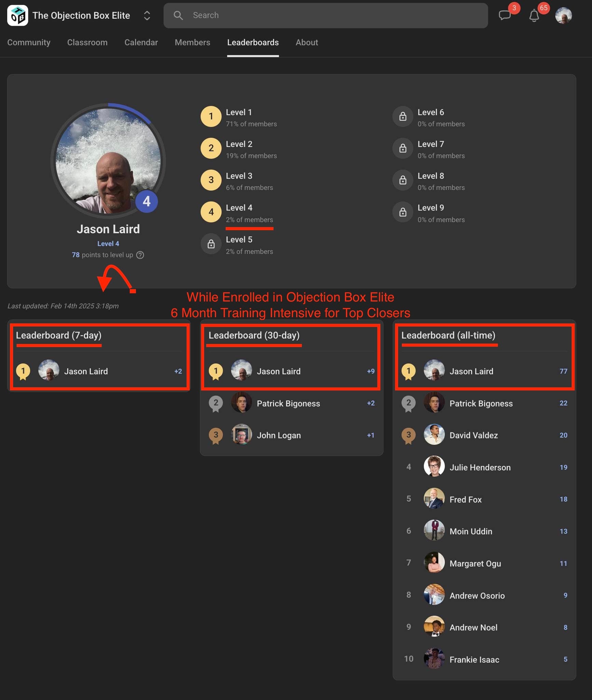Click the help icon next to points to level up
Screen dimensions: 592x700
click(140, 255)
